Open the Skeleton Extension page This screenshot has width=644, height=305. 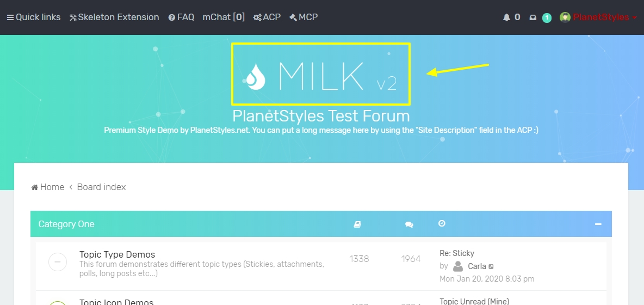pyautogui.click(x=114, y=17)
